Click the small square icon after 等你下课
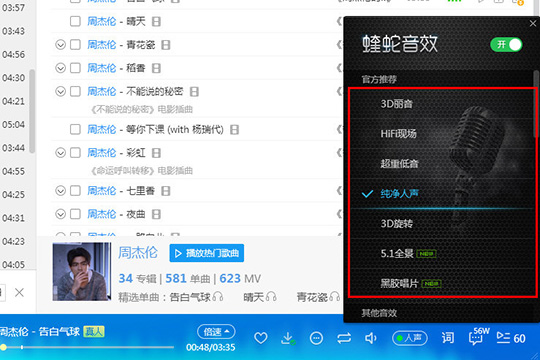 tap(235, 130)
